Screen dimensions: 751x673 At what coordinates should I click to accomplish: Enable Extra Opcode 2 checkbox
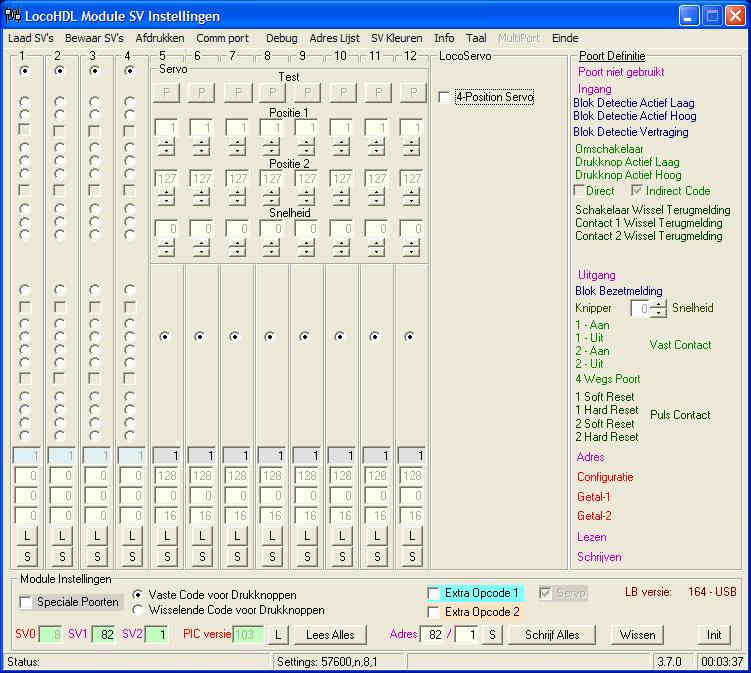(x=433, y=612)
